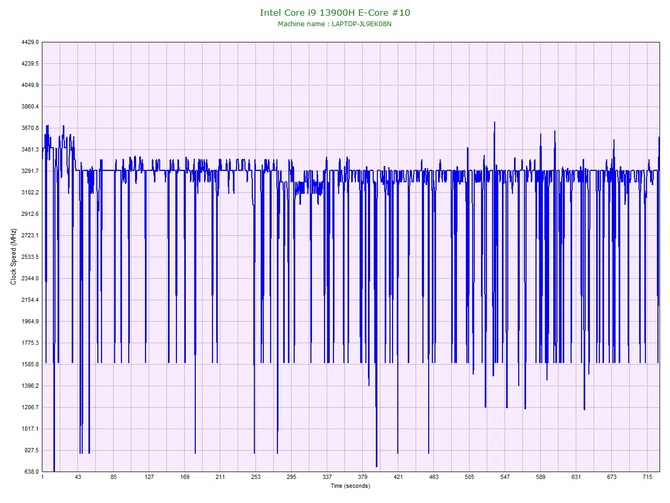Click the 85 time-axis tick label
Viewport: 670px width, 503px height.
113,477
